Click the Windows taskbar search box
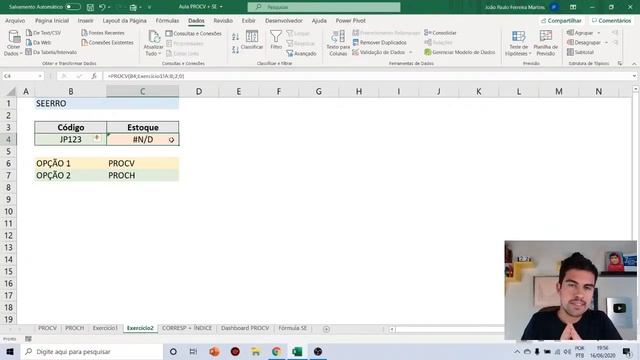The image size is (640, 360). click(x=92, y=351)
